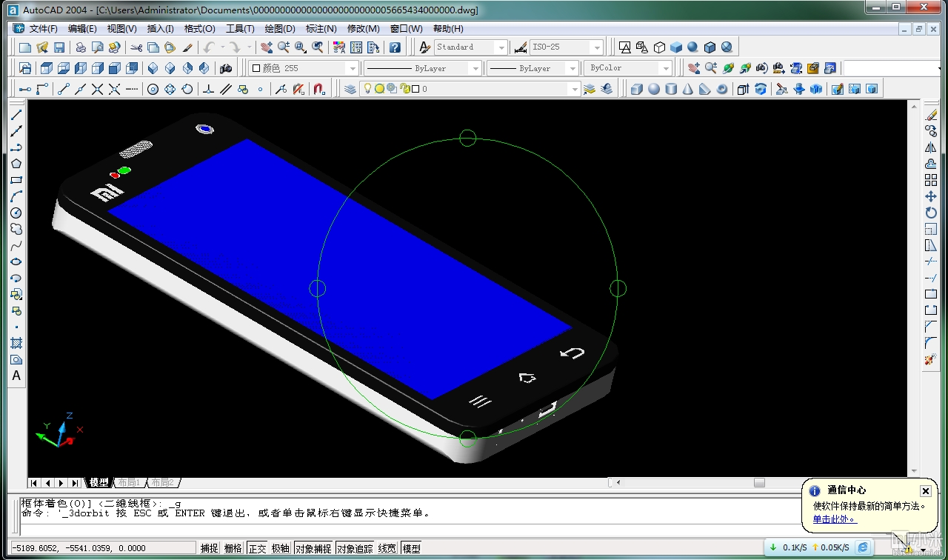Open the 颜色 255 color dropdown
The image size is (948, 560).
click(353, 68)
